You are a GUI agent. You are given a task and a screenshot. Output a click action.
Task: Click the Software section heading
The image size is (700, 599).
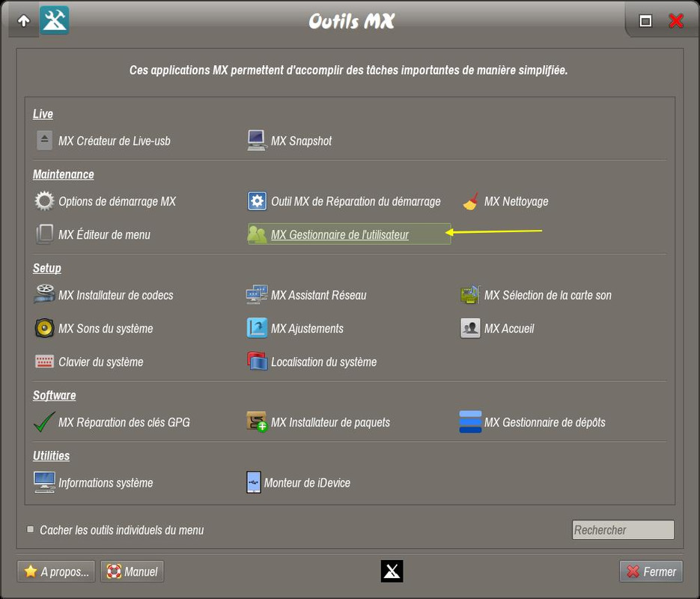tap(55, 395)
